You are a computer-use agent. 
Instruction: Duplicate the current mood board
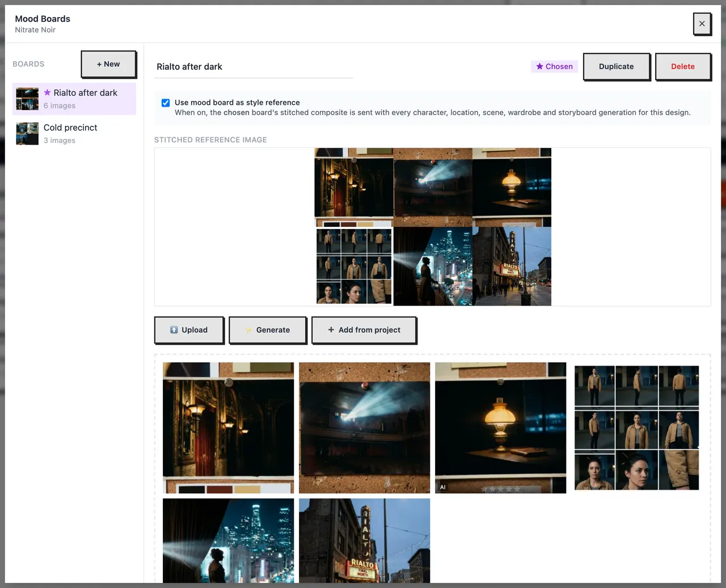[617, 66]
